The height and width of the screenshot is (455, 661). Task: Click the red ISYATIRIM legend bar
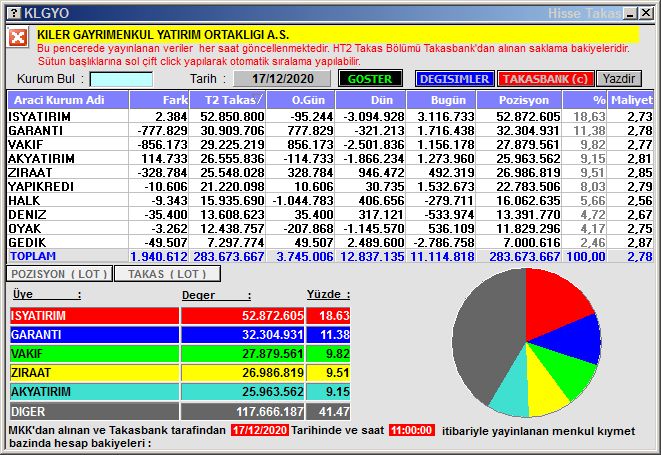tap(94, 315)
